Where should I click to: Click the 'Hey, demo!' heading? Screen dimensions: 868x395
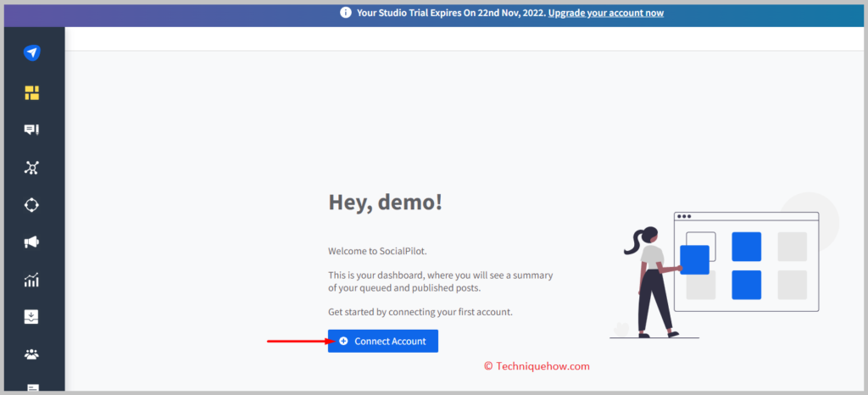tap(386, 203)
